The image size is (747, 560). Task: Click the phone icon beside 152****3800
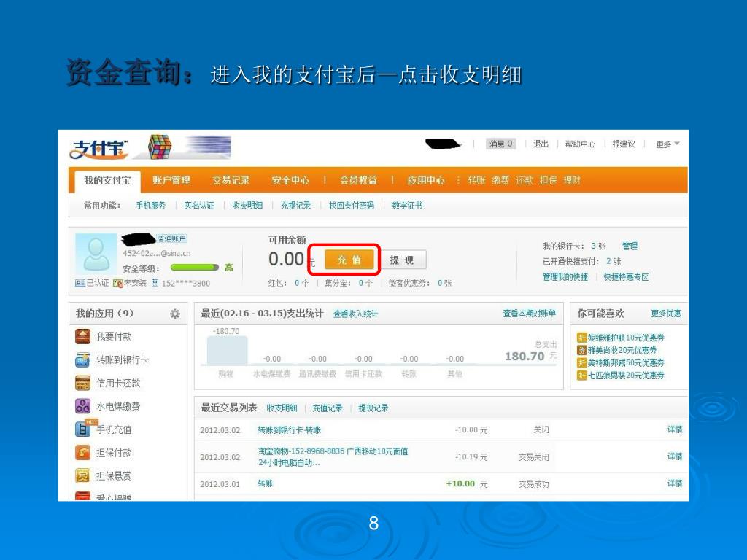[x=155, y=283]
